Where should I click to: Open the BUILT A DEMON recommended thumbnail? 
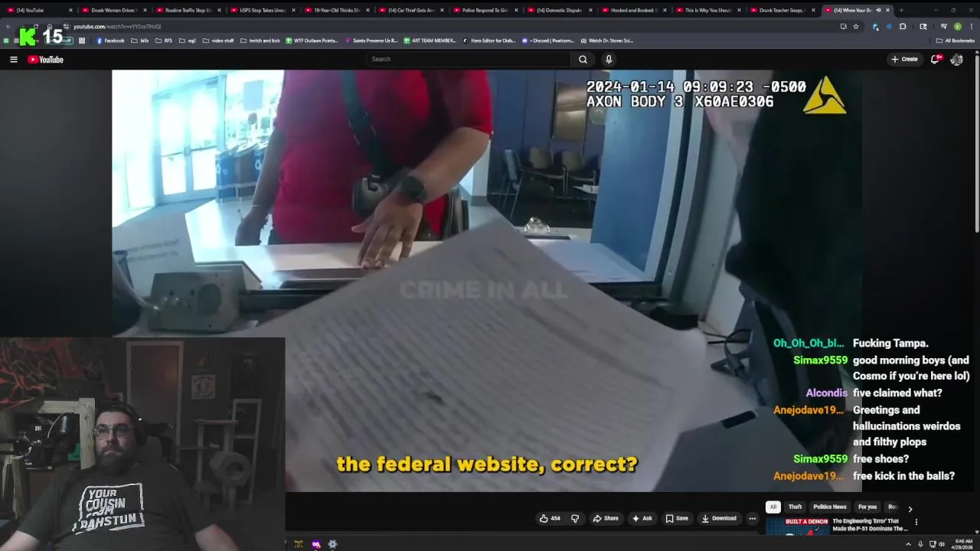[x=796, y=525]
